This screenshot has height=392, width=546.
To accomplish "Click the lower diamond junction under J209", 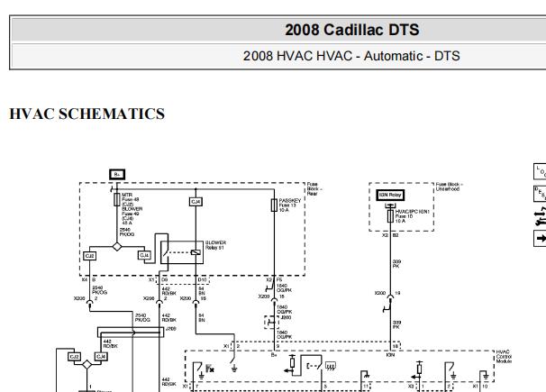I will pyautogui.click(x=86, y=364).
